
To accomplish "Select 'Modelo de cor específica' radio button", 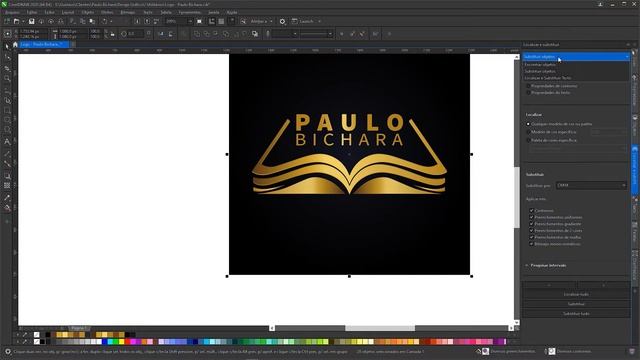I will 528,132.
